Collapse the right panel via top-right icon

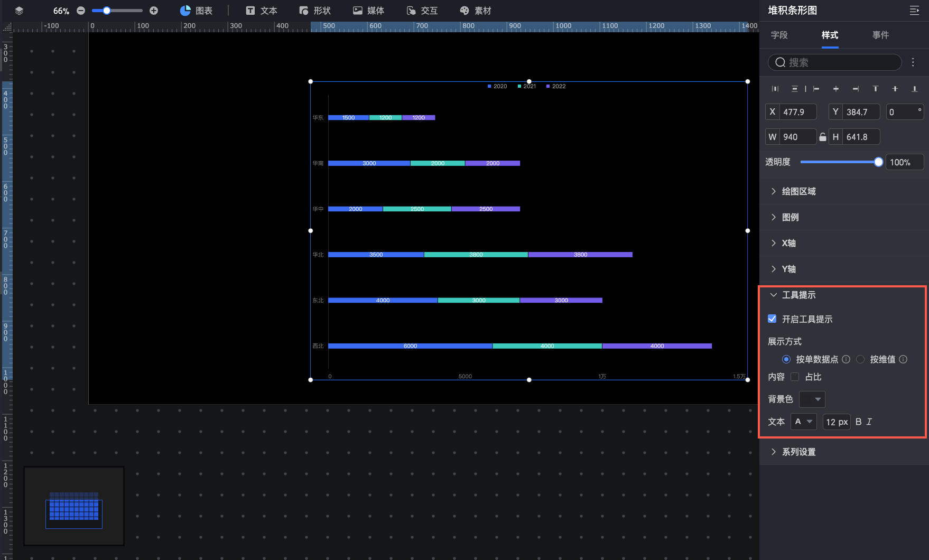pos(914,11)
